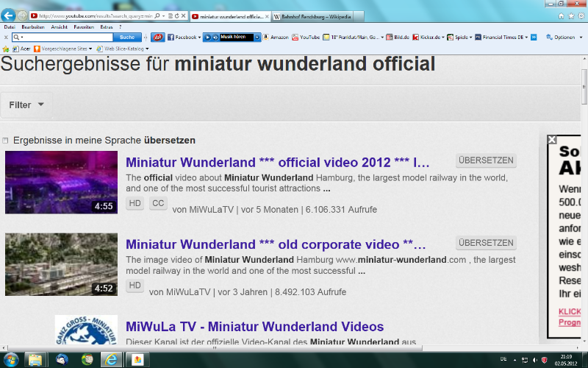The image size is (588, 368).
Task: Open the MiWuLa TV channel link
Action: pyautogui.click(x=254, y=327)
